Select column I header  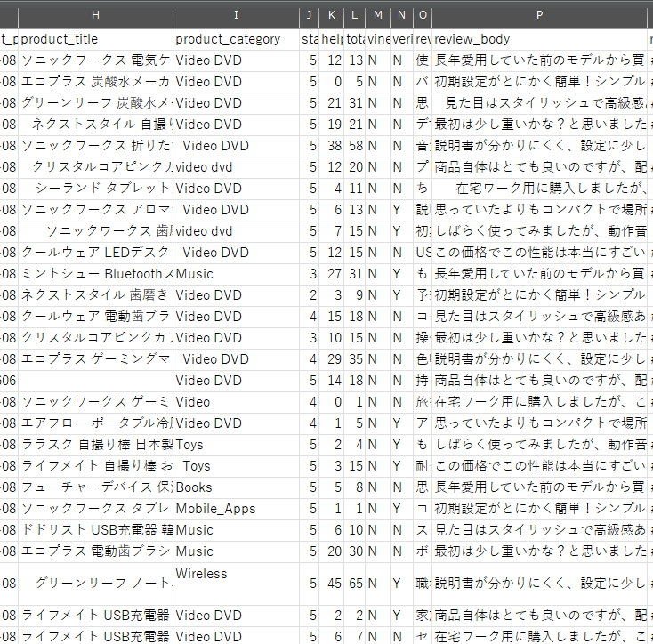[236, 15]
